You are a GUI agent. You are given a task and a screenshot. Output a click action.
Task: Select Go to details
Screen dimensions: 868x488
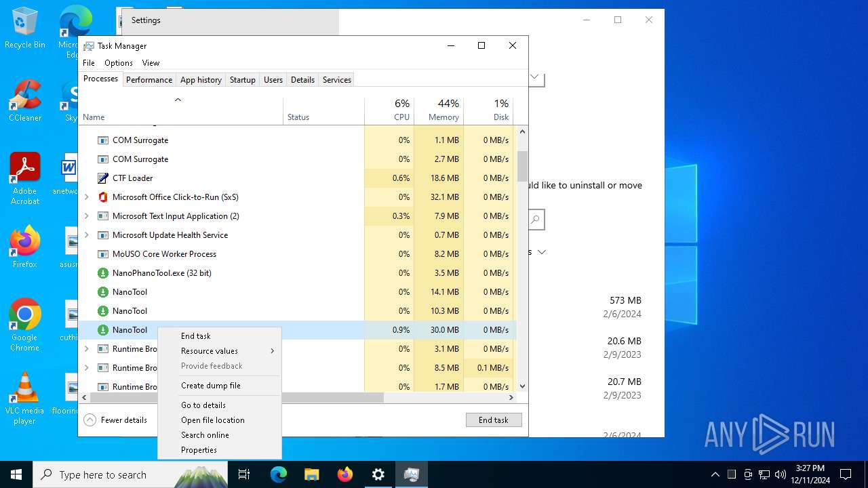coord(220,405)
